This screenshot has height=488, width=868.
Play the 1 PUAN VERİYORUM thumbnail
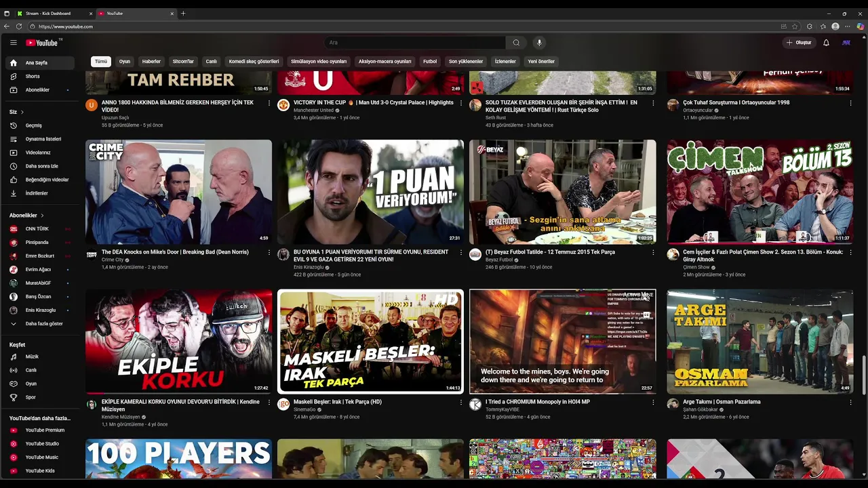371,192
